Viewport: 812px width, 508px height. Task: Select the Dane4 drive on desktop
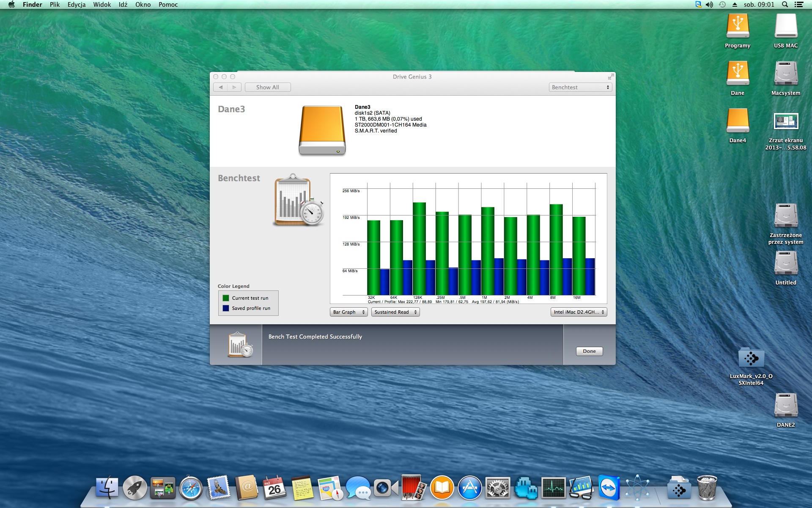[738, 121]
